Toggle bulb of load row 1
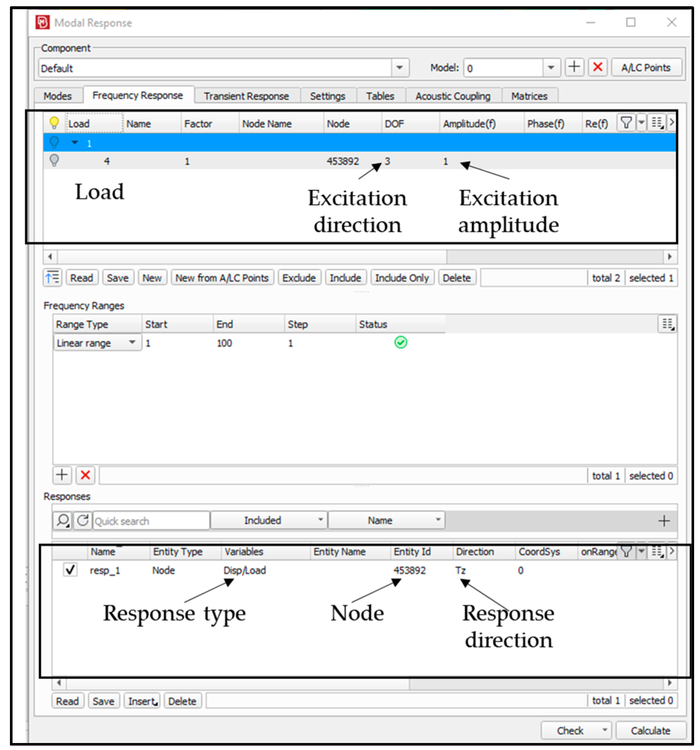 point(54,142)
